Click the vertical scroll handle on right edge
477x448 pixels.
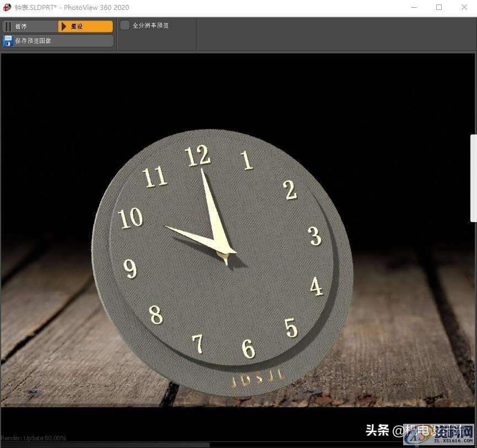pos(473,178)
